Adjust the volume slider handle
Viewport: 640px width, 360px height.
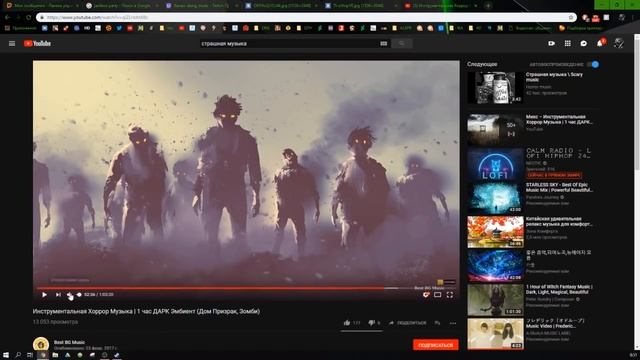pos(79,295)
